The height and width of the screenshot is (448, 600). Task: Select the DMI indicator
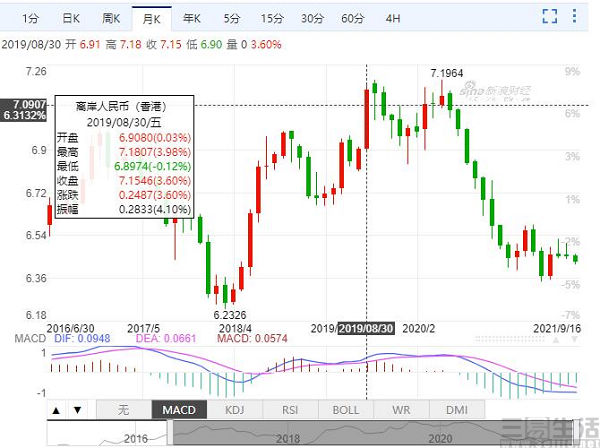click(457, 410)
